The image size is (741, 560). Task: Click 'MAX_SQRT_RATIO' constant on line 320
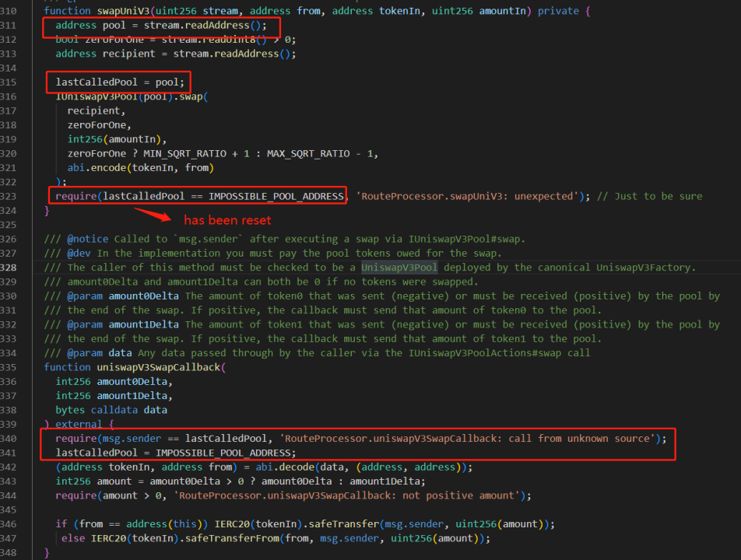(308, 153)
